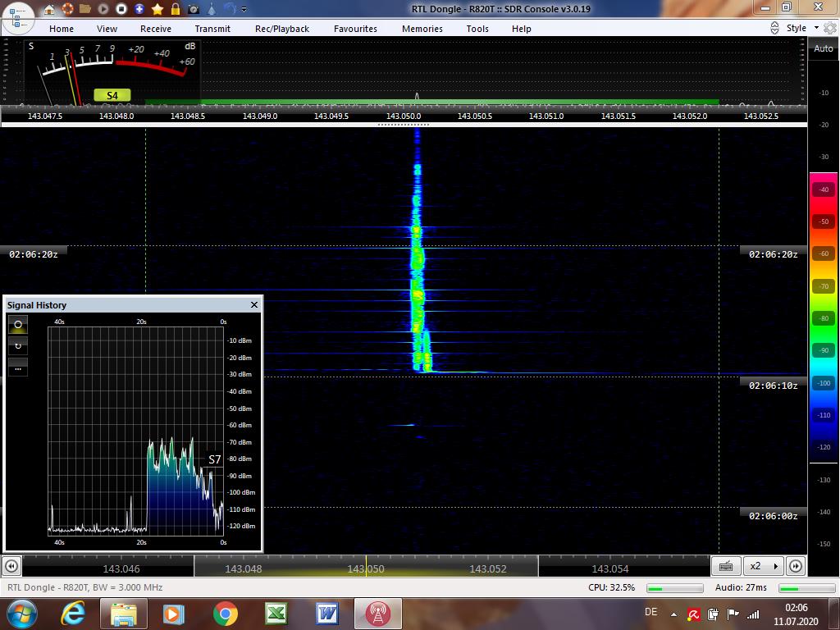
Task: Show hidden tray icons arrow
Action: click(x=673, y=614)
